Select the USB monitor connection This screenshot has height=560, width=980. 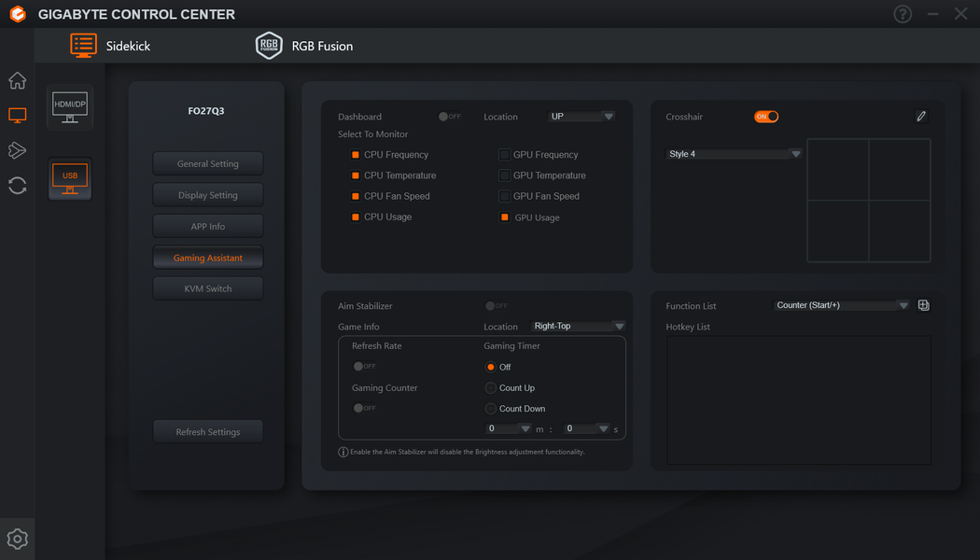70,179
